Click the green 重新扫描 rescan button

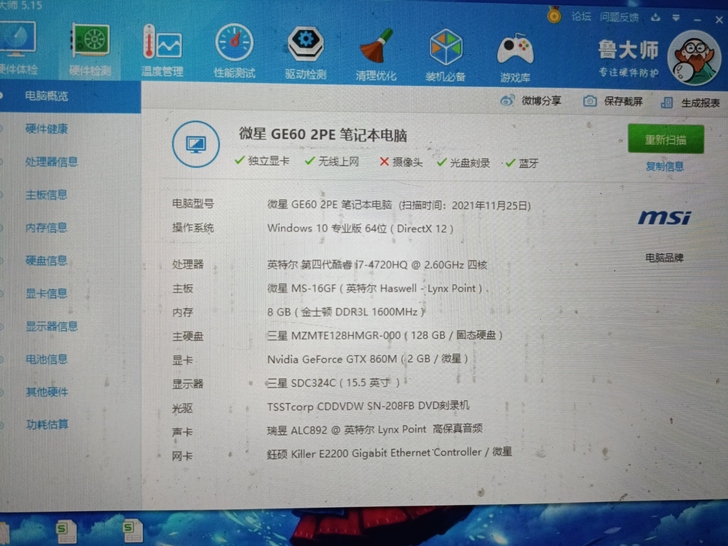(x=666, y=139)
